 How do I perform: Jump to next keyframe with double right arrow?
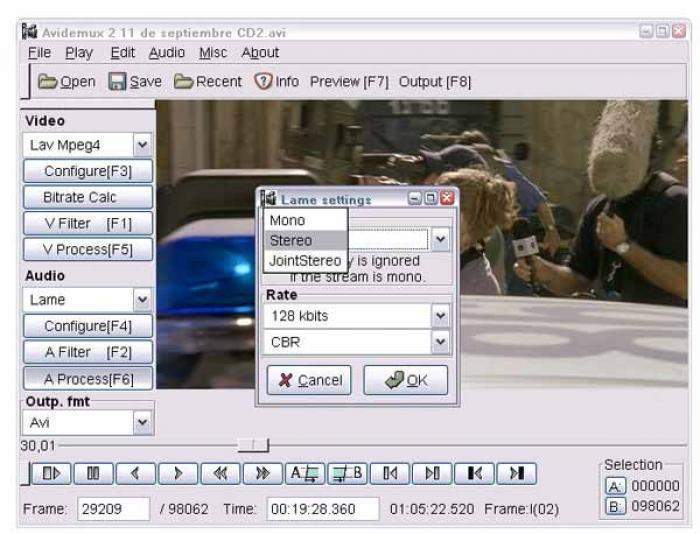[262, 473]
